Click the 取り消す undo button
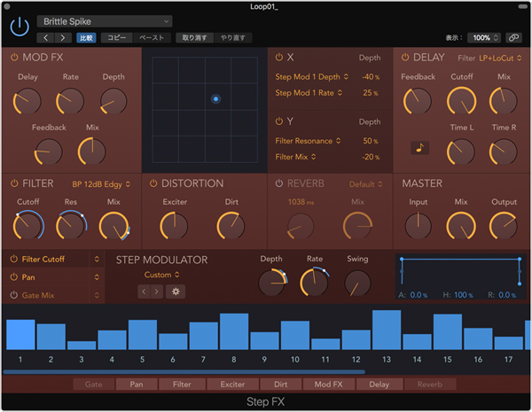Viewport: 532px width, 412px height. [x=194, y=37]
